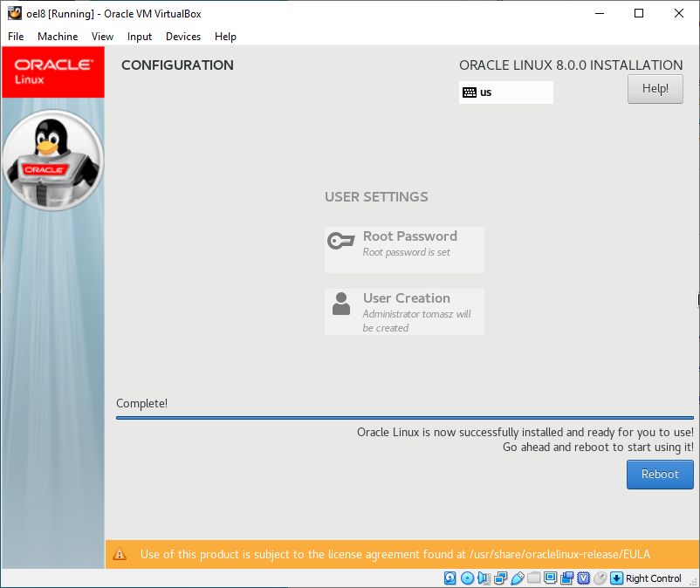The width and height of the screenshot is (700, 588).
Task: Open the Devices menu
Action: [x=183, y=37]
